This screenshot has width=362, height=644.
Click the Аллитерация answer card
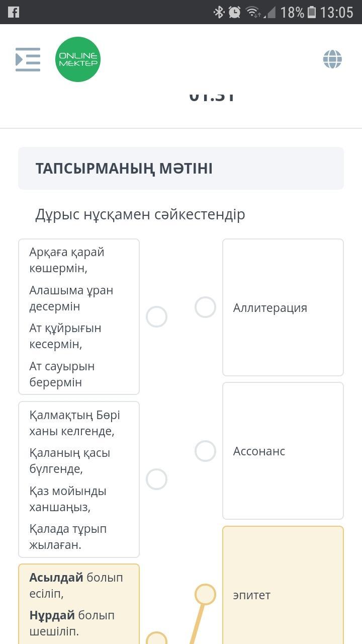point(283,307)
